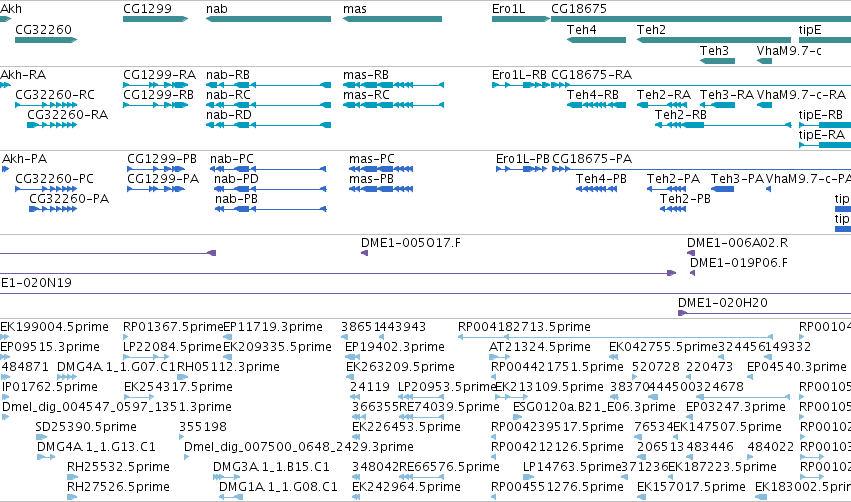Click the CG18675-PA CDS label
This screenshot has height=502, width=851.
pyautogui.click(x=592, y=159)
